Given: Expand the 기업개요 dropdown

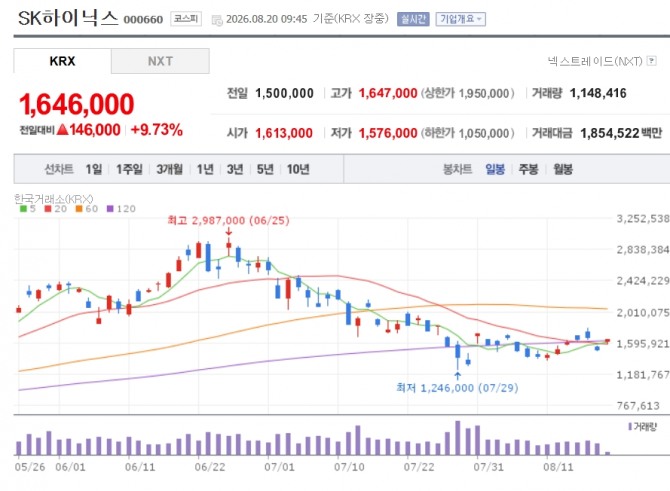Looking at the screenshot, I should point(461,19).
